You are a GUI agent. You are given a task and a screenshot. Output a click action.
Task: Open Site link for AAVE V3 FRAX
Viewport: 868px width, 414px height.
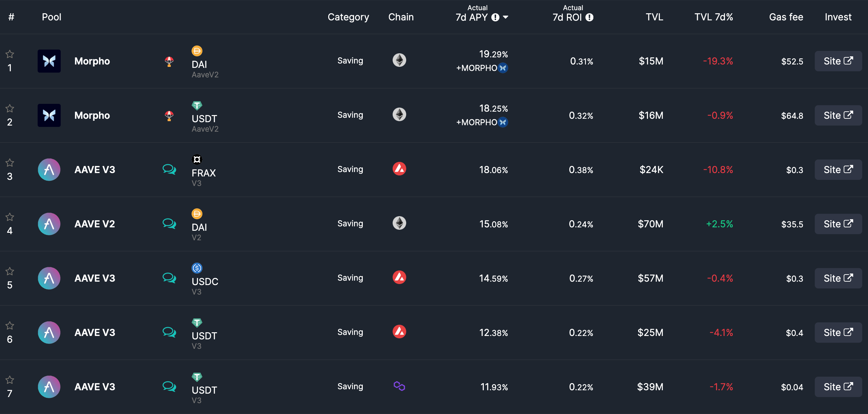pos(838,170)
